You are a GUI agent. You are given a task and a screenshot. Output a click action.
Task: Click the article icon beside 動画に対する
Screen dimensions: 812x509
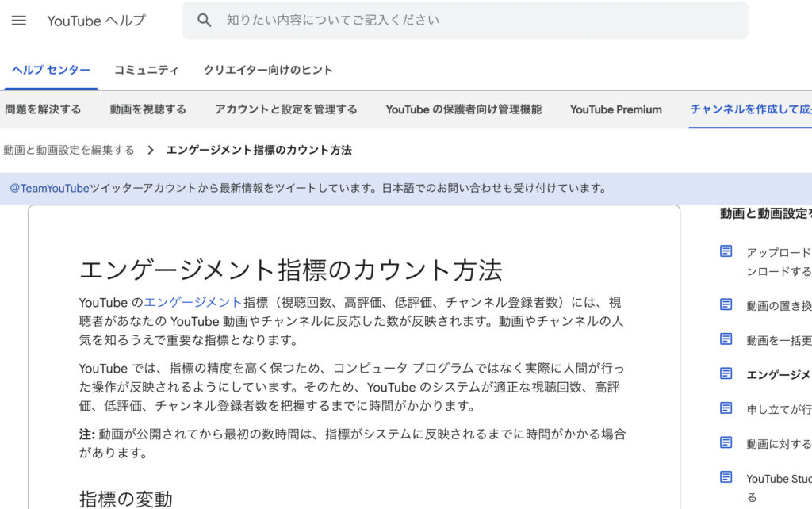[726, 442]
